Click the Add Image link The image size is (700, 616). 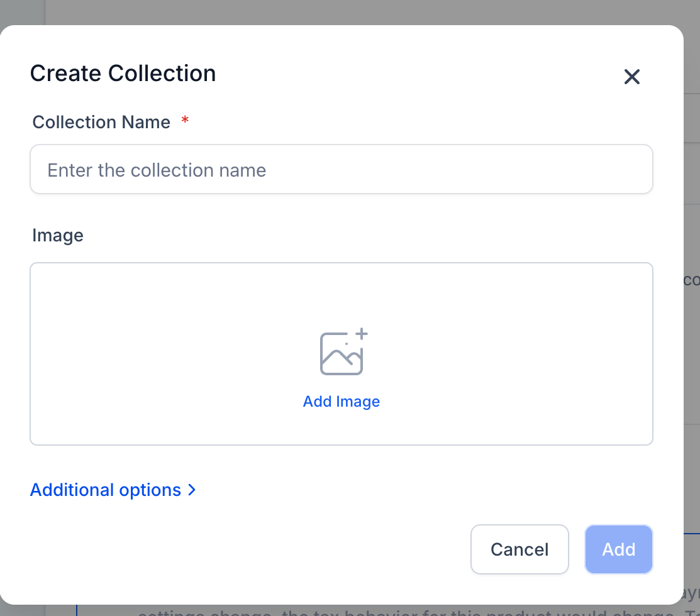342,401
